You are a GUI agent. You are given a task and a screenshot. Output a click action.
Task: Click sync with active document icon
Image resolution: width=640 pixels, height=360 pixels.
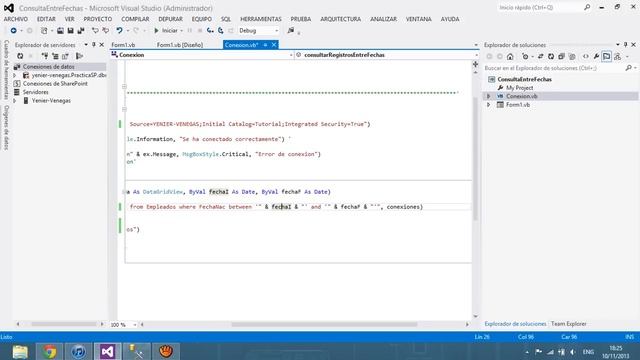point(540,56)
